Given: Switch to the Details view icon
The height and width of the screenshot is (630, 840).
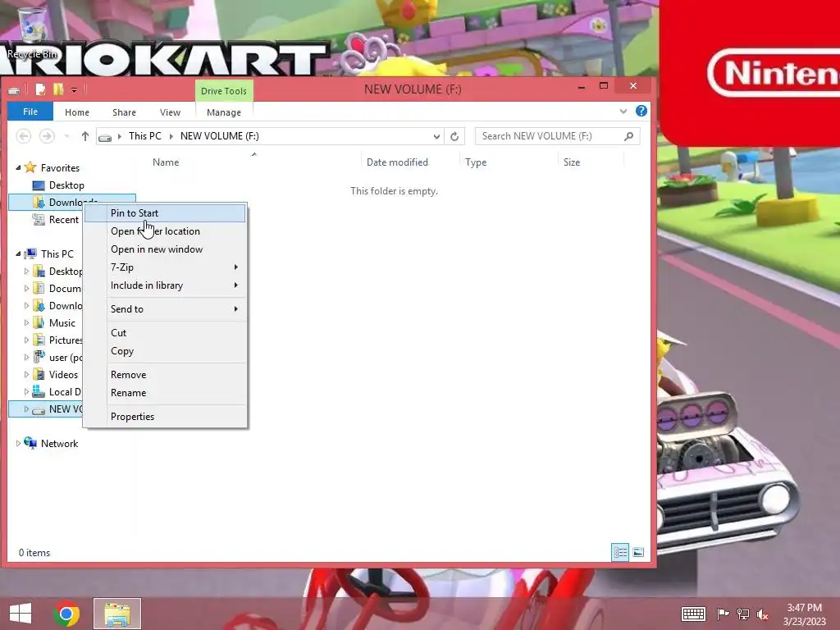Looking at the screenshot, I should point(620,552).
